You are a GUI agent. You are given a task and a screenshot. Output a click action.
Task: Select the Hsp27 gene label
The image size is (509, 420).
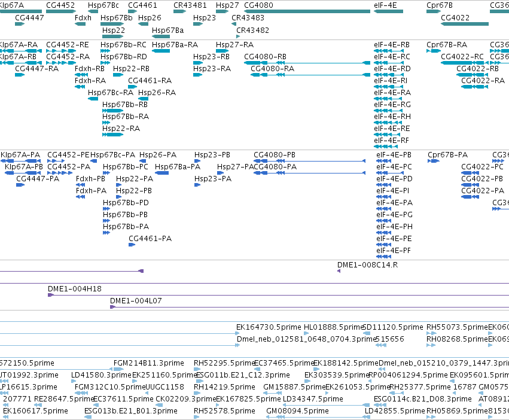227,5
